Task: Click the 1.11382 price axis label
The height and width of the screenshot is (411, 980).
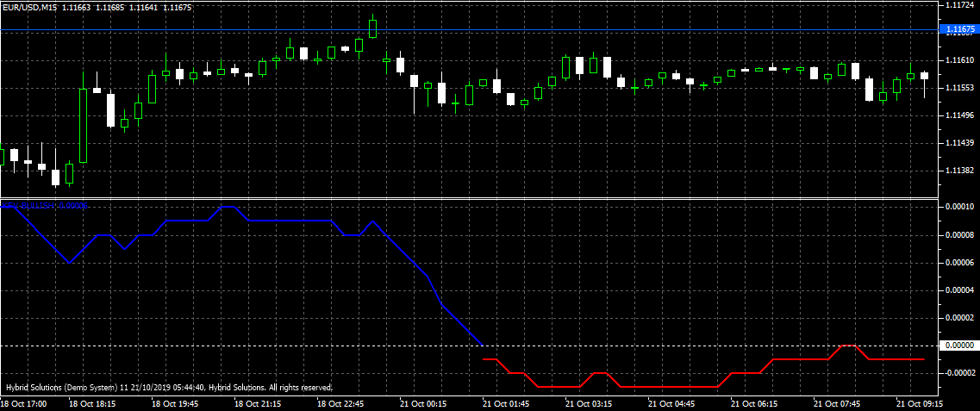Action: (x=958, y=171)
